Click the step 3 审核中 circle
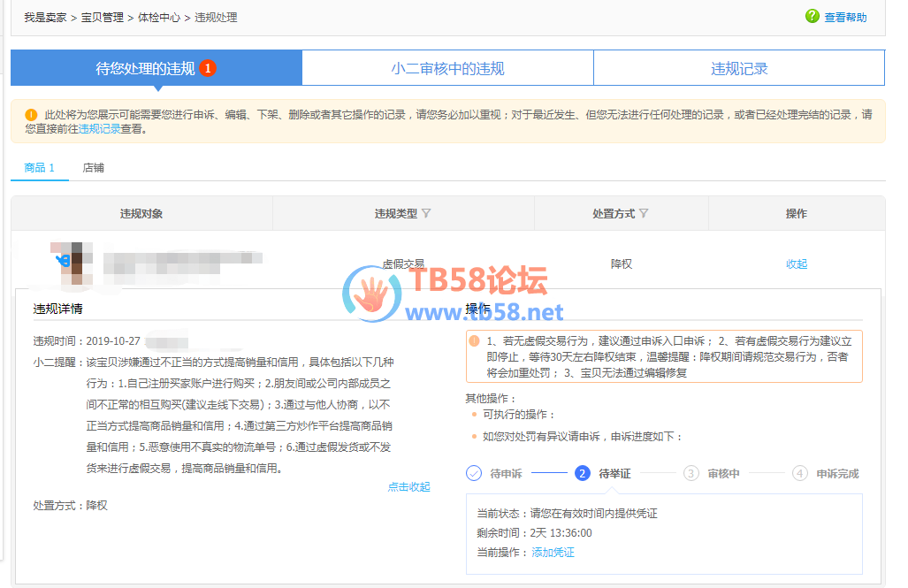This screenshot has width=908, height=588. (x=691, y=473)
